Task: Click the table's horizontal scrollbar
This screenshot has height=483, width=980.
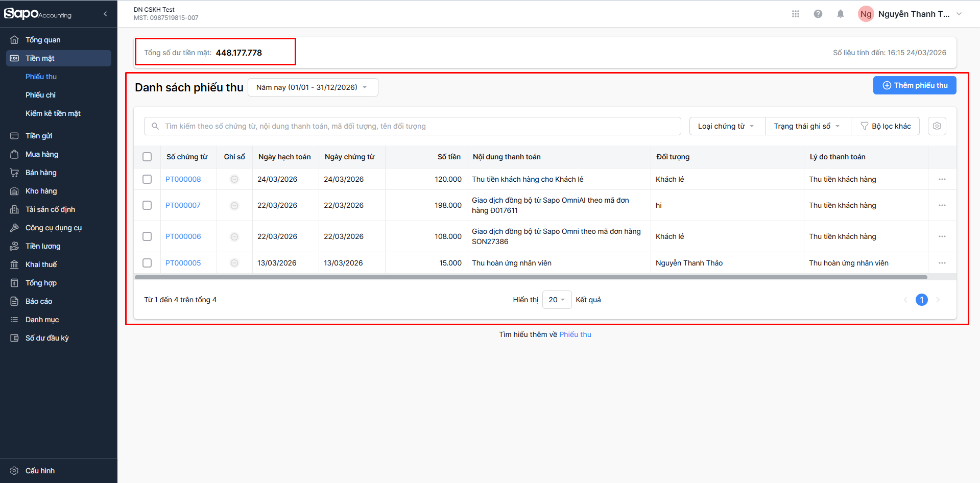Action: 531,277
